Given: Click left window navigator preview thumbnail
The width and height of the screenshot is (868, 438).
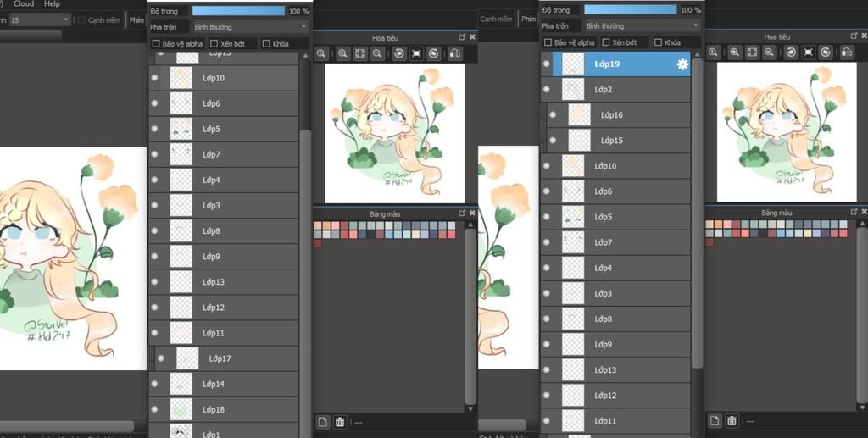Looking at the screenshot, I should (x=395, y=133).
